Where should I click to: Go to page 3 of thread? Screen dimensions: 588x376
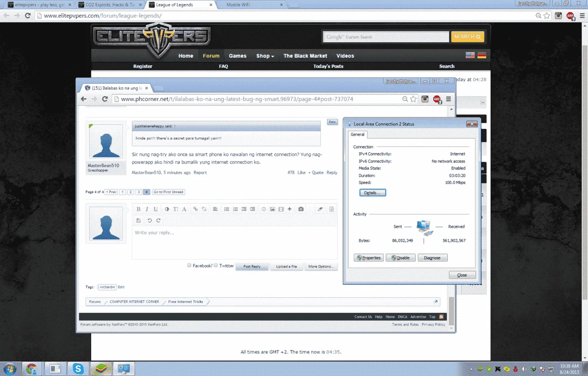(139, 192)
